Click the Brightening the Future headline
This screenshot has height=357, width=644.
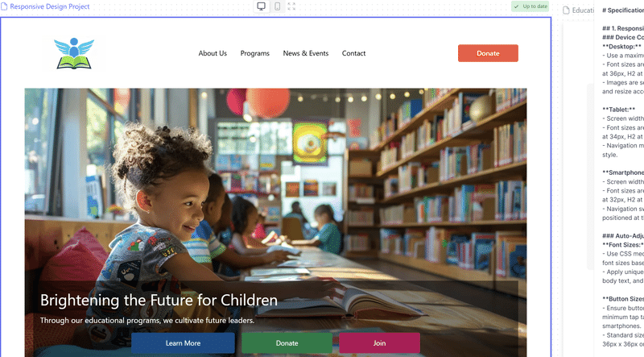point(159,301)
